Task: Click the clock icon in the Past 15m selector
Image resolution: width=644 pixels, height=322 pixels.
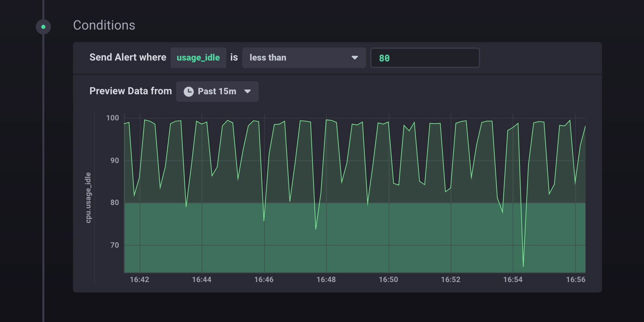Action: pos(189,92)
